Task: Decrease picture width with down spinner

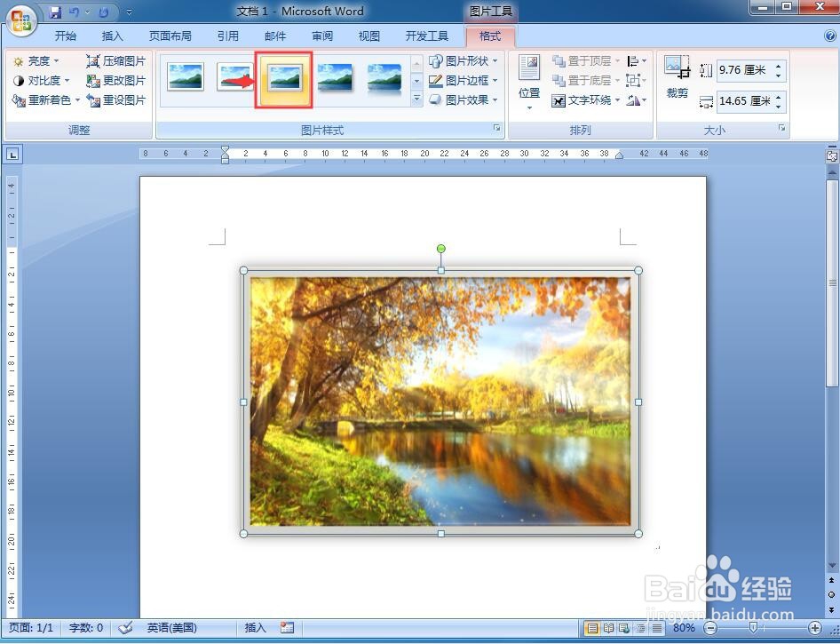Action: click(779, 106)
